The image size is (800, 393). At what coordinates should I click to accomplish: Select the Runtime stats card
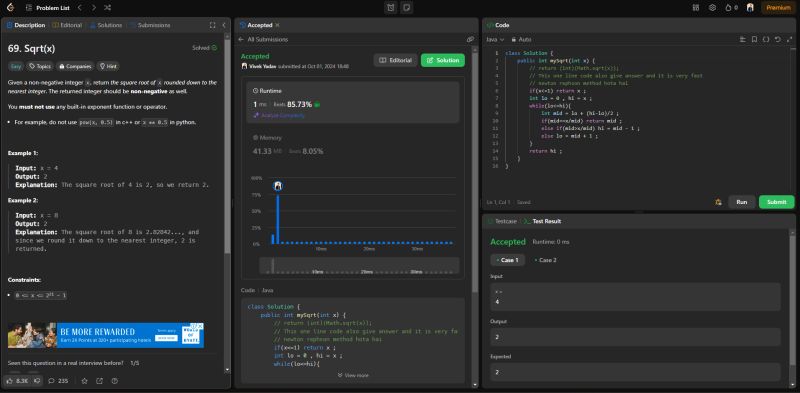[353, 103]
